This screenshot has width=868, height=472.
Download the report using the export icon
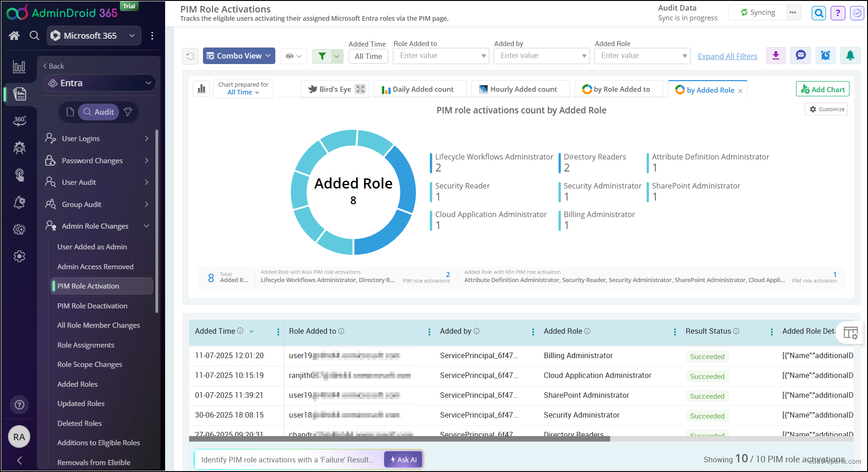point(776,56)
